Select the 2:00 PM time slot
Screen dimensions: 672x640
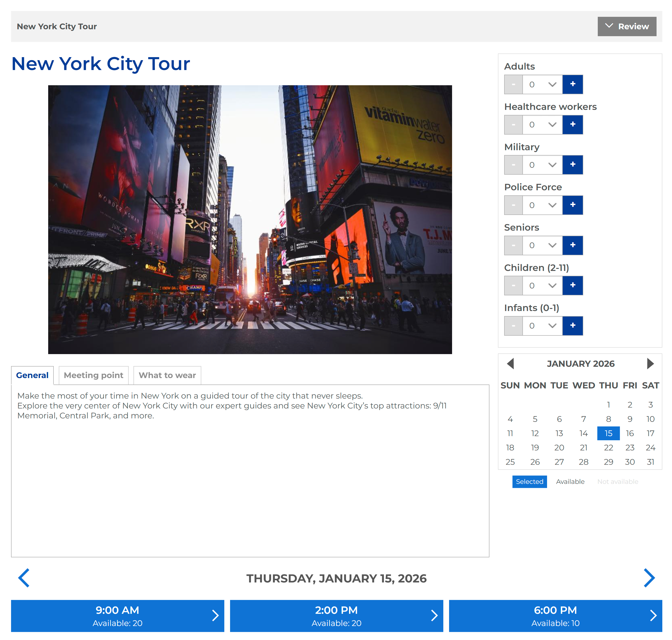coord(337,616)
